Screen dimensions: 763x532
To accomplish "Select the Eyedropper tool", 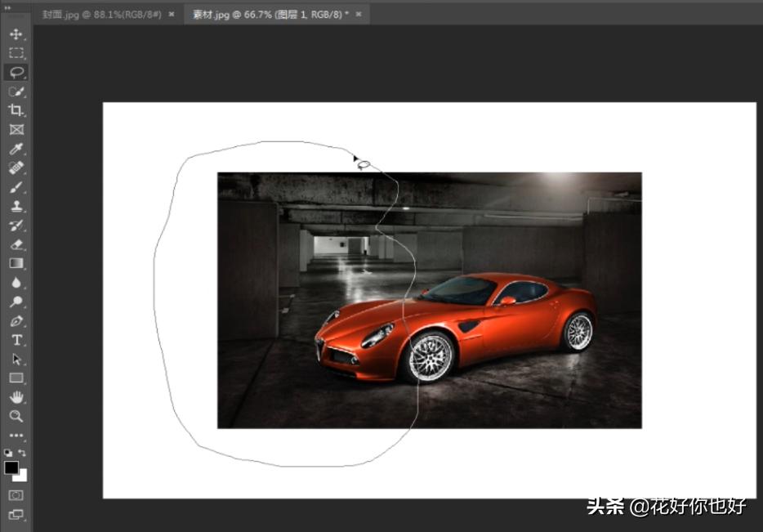I will pyautogui.click(x=16, y=149).
